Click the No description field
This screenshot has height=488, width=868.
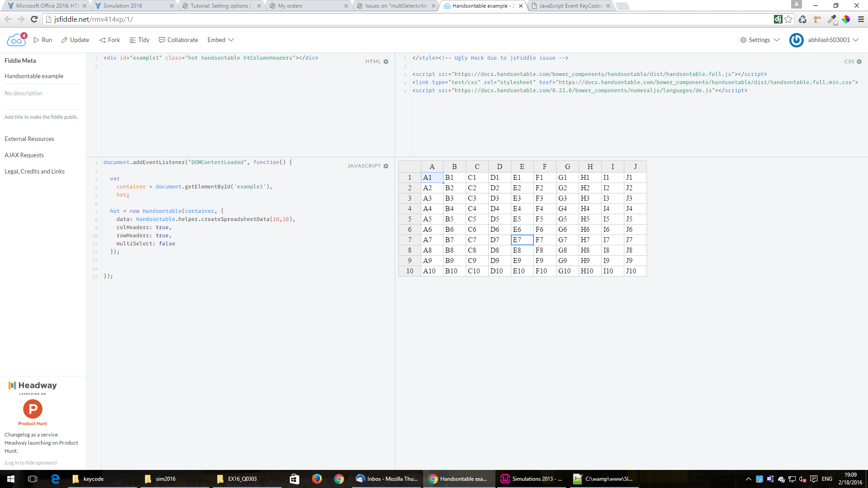pos(42,93)
